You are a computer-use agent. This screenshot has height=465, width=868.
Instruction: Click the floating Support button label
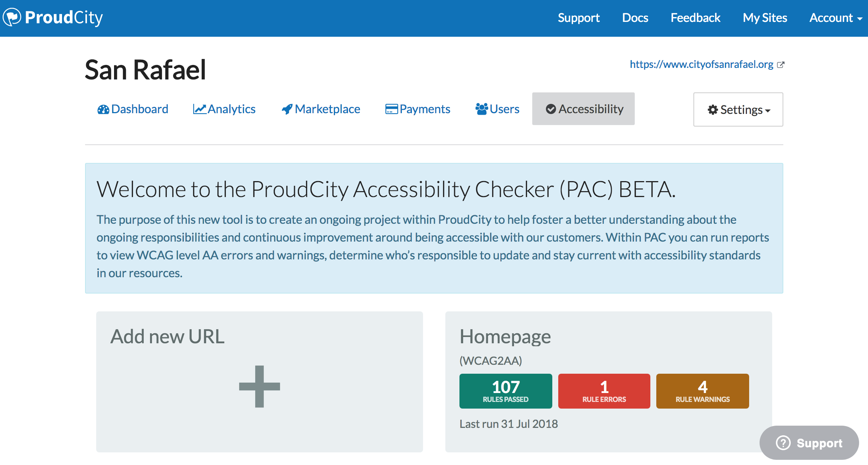(x=820, y=443)
